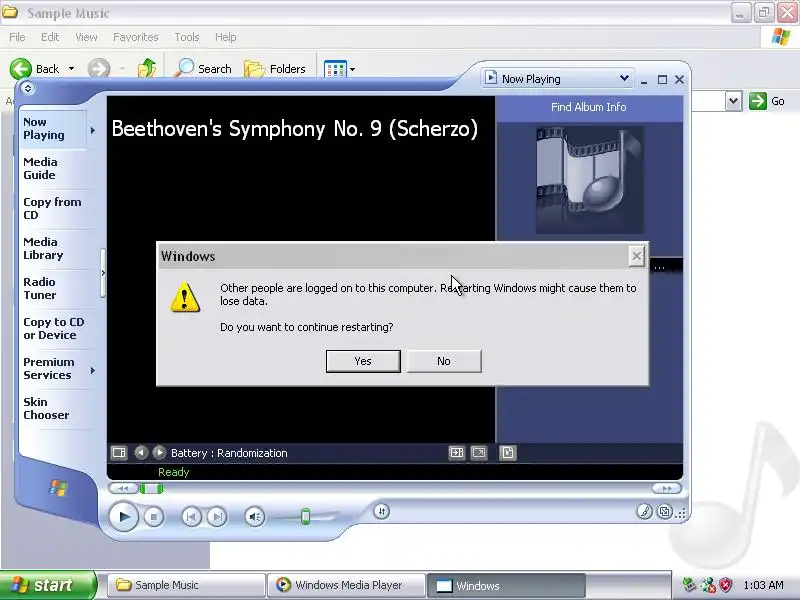Click the network tray icon

(708, 585)
